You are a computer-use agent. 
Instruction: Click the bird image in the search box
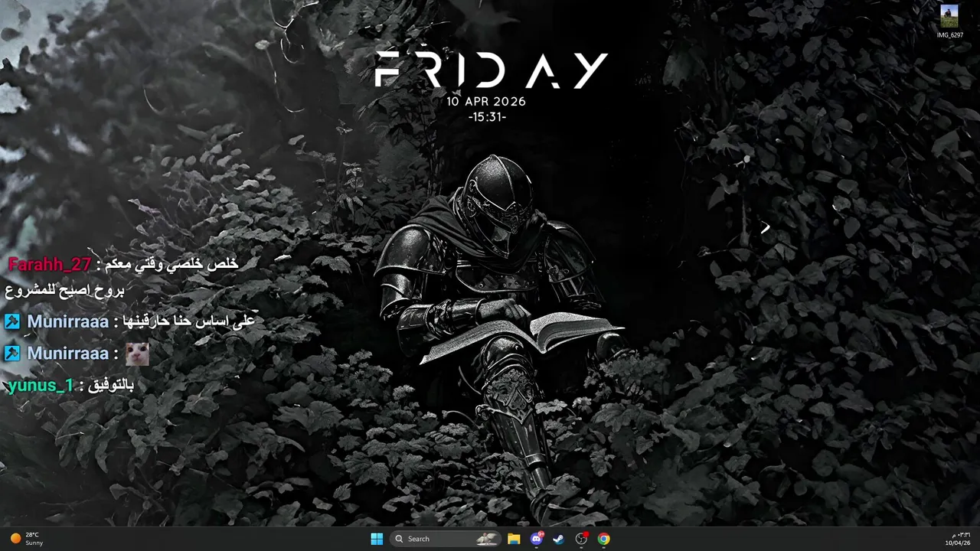coord(487,539)
